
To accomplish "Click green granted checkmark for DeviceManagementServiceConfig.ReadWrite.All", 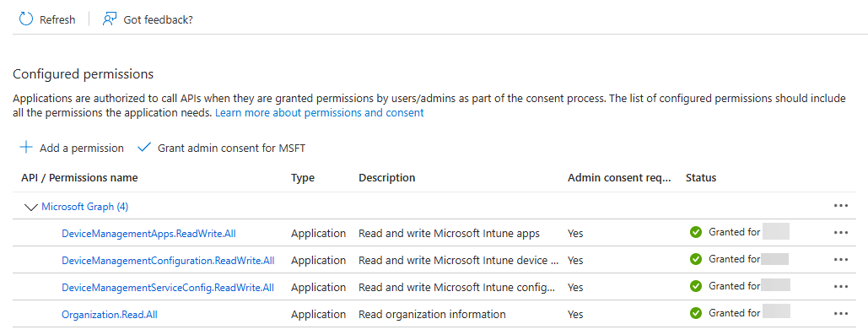I will coord(696,286).
